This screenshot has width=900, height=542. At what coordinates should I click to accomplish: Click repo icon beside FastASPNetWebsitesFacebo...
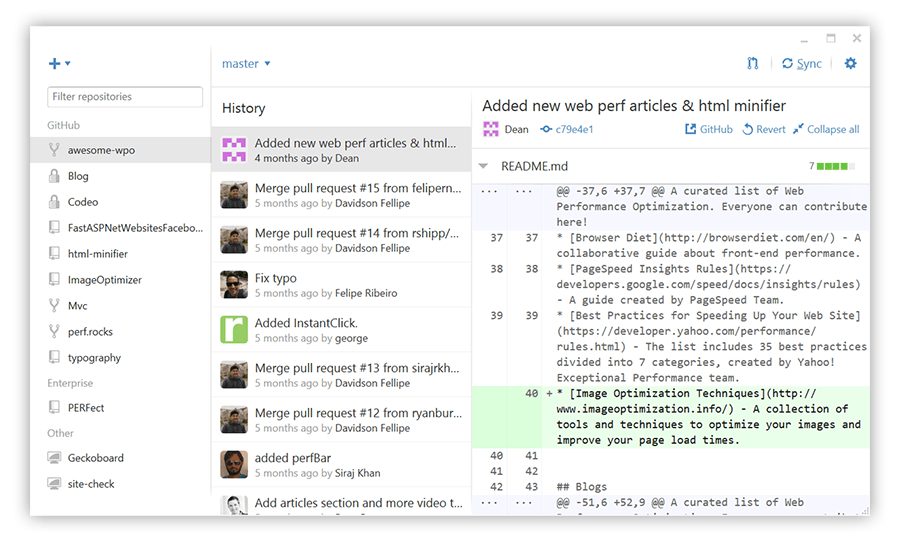point(54,227)
